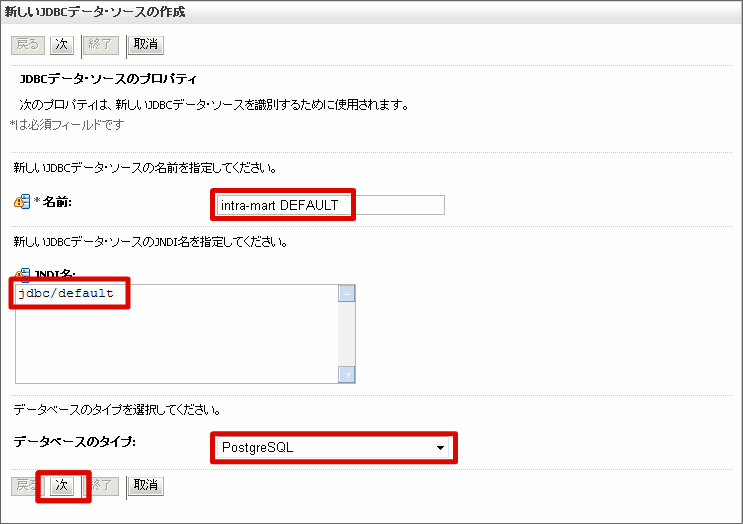The width and height of the screenshot is (743, 524).
Task: Click the bottom 終了 (Finish) button
Action: (101, 486)
